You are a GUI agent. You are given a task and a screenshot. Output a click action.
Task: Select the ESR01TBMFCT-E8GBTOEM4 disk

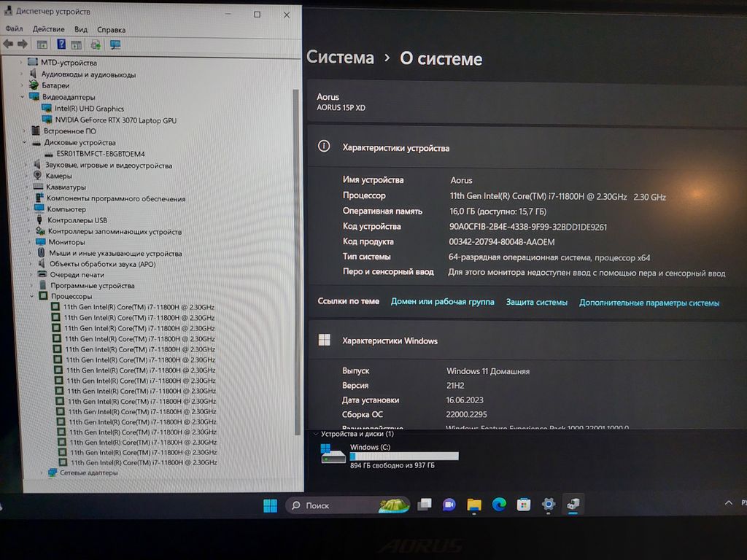[x=101, y=154]
